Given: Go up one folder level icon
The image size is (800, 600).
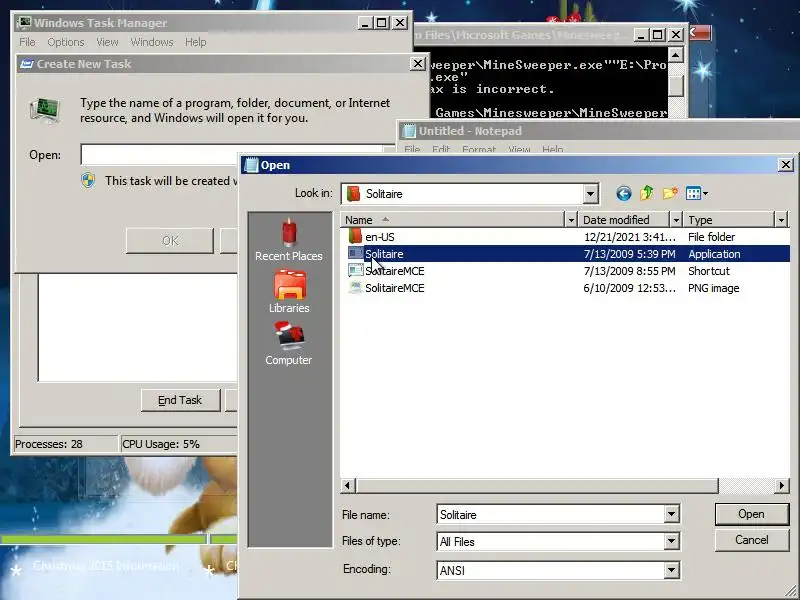Looking at the screenshot, I should 647,193.
